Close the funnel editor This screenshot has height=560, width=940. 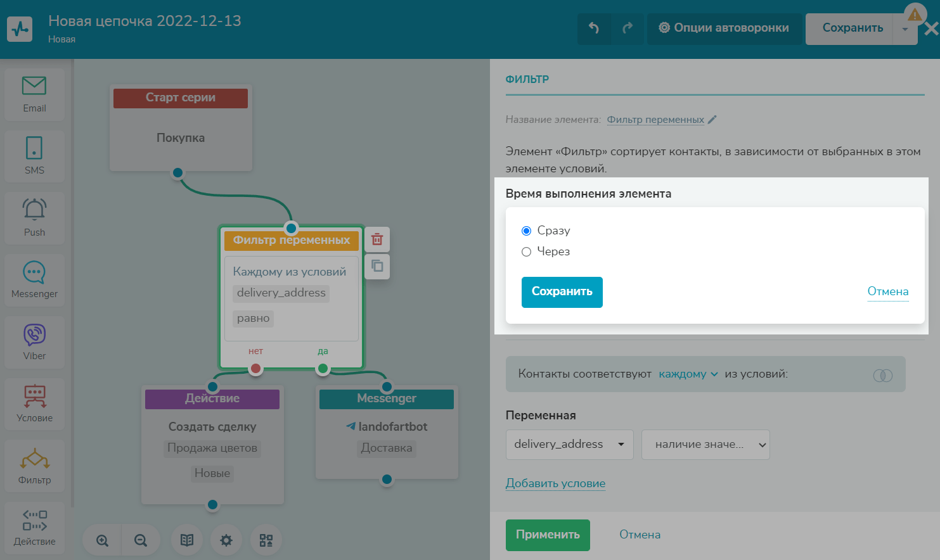point(931,29)
